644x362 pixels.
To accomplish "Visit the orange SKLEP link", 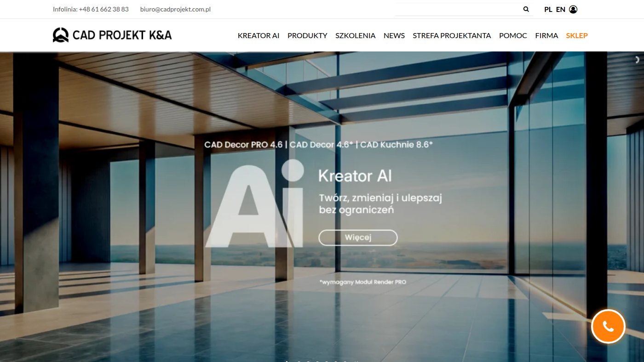I will pyautogui.click(x=577, y=35).
